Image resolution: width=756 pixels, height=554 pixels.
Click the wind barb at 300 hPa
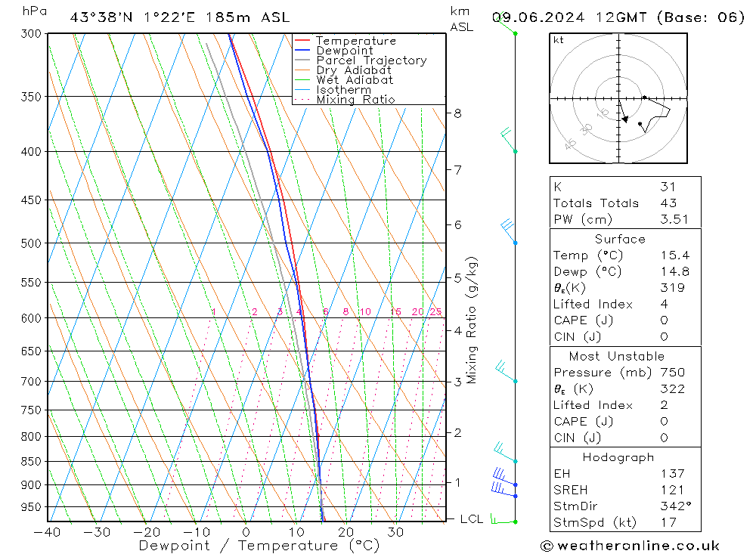(x=505, y=25)
